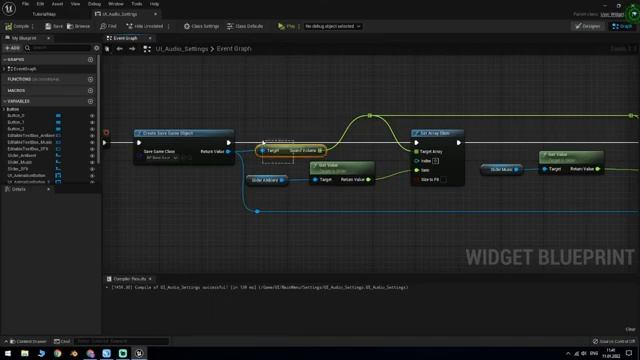Open My Blueprint settings gear

coord(96,48)
